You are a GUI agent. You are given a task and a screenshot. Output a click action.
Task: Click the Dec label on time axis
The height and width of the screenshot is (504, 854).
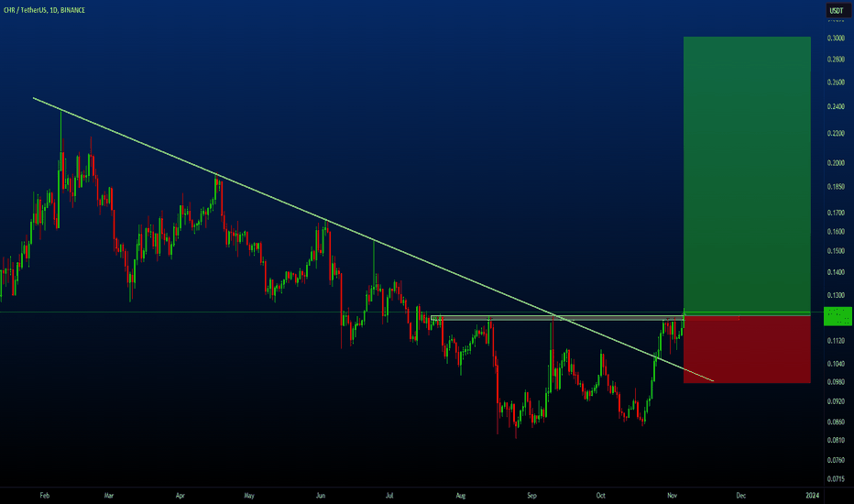tap(740, 496)
